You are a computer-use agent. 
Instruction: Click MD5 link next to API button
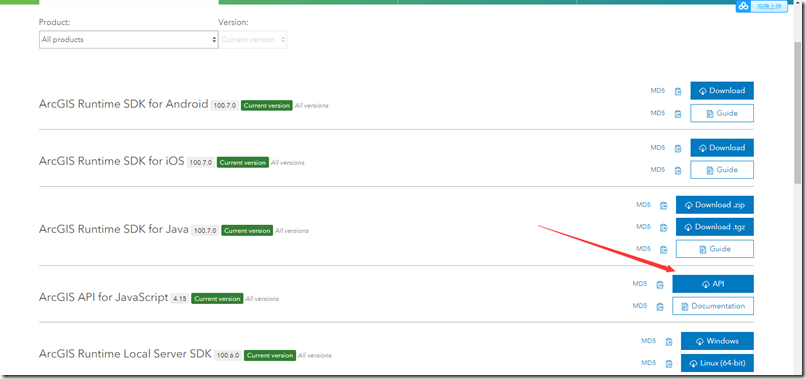639,284
